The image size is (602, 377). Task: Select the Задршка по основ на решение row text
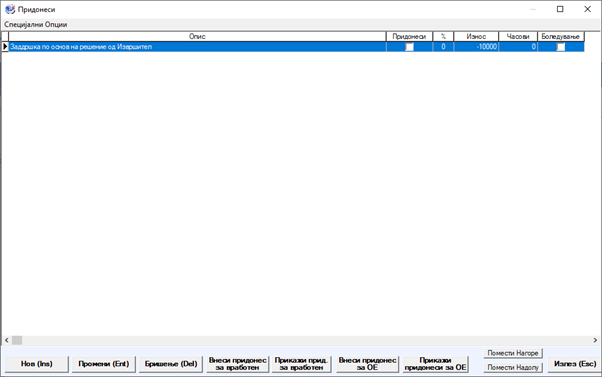click(x=81, y=47)
